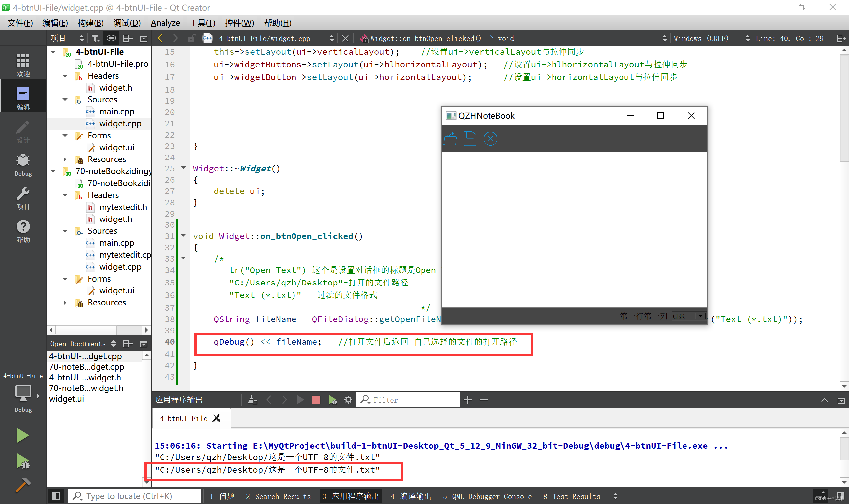The height and width of the screenshot is (504, 849).
Task: Close the widget.cpp document
Action: pyautogui.click(x=345, y=38)
